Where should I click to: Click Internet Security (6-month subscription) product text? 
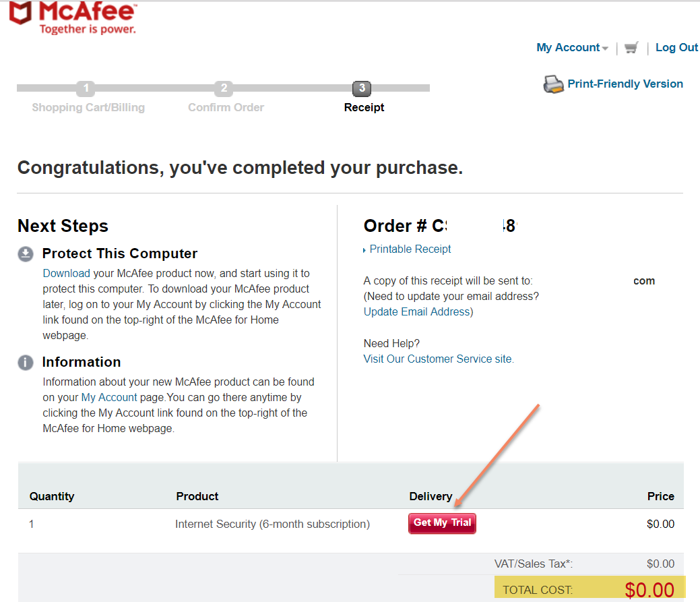pyautogui.click(x=272, y=524)
